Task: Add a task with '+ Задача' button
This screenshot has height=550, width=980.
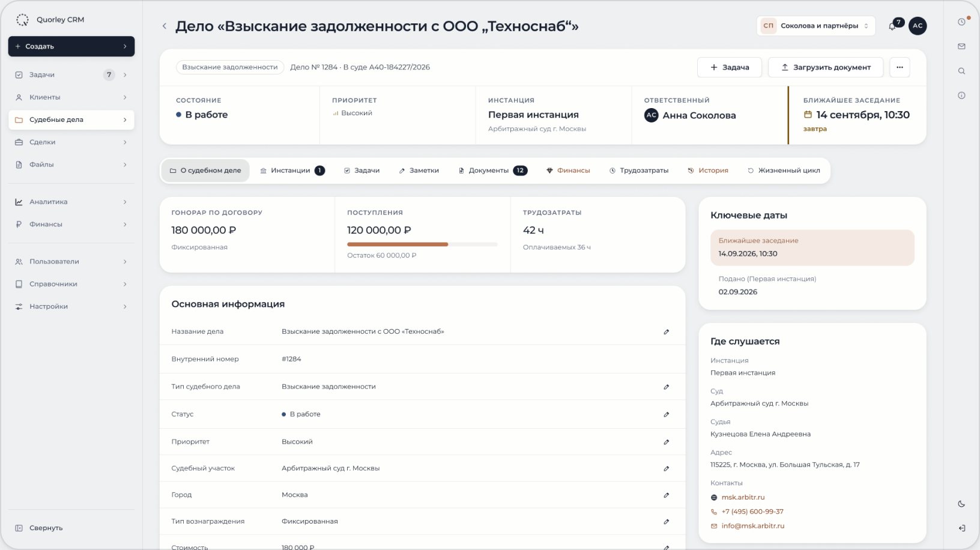Action: coord(730,67)
